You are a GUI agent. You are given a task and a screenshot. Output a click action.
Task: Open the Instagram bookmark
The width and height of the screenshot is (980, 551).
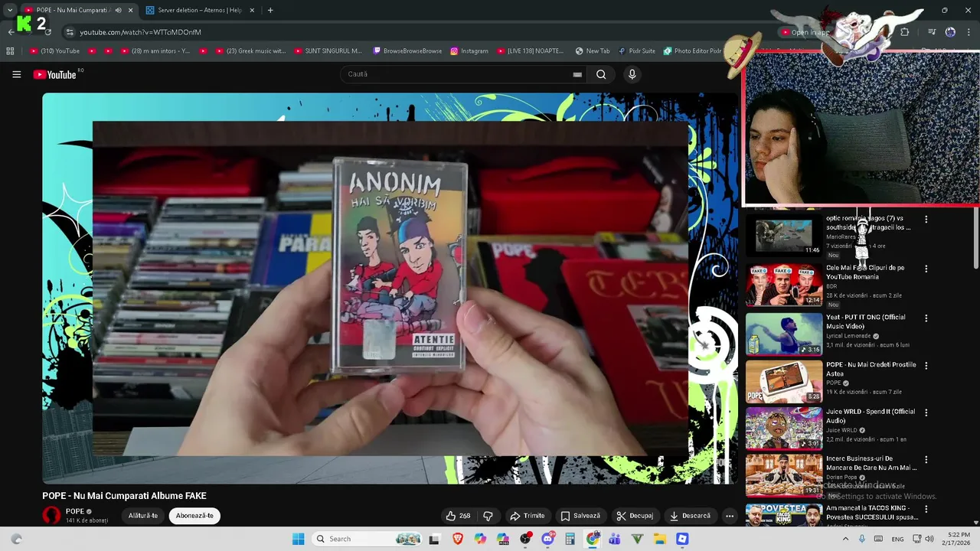[469, 51]
